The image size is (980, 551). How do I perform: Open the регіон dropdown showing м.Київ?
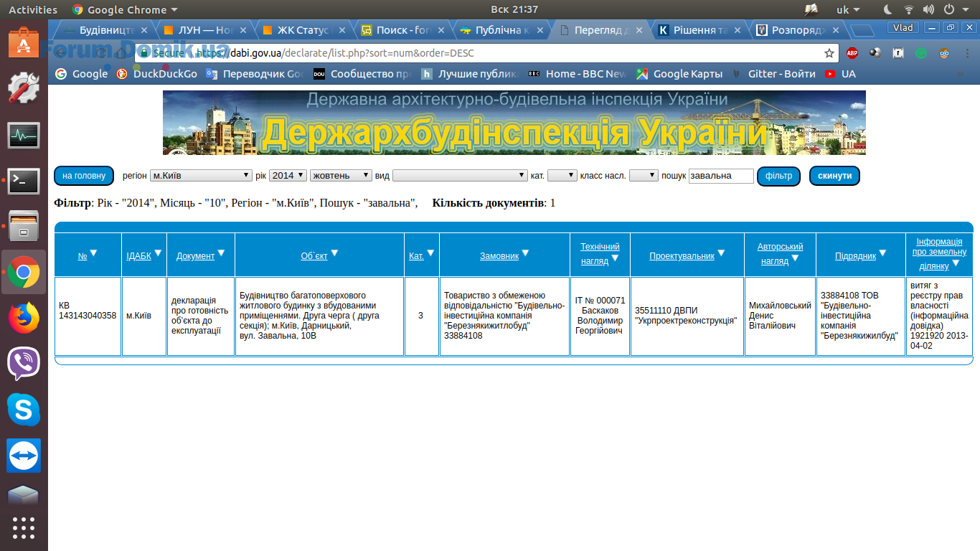pos(201,175)
